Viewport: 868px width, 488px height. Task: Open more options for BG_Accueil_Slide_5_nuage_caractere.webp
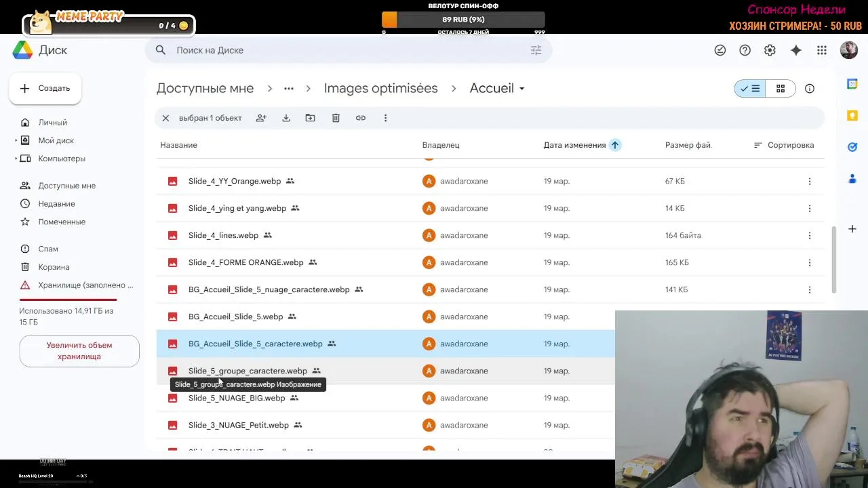coord(810,289)
